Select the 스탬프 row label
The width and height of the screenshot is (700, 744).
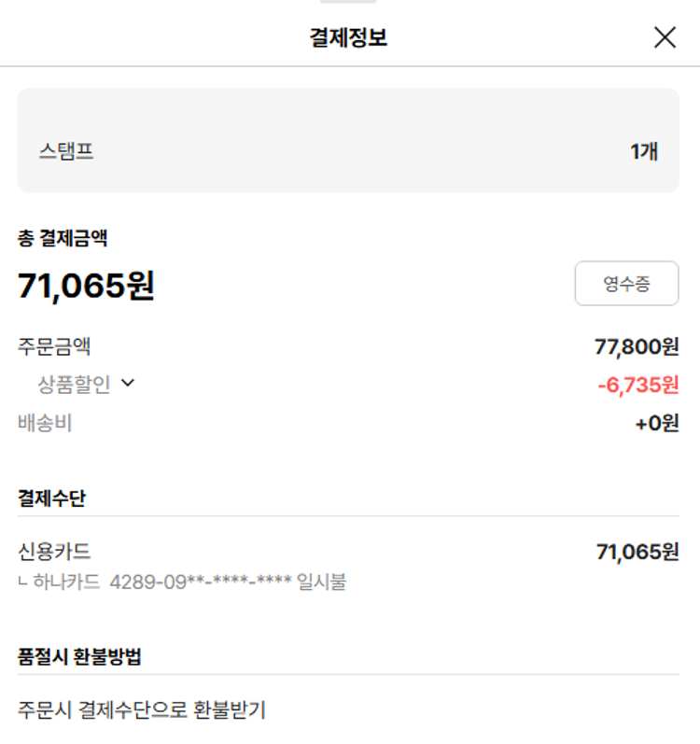[x=65, y=151]
